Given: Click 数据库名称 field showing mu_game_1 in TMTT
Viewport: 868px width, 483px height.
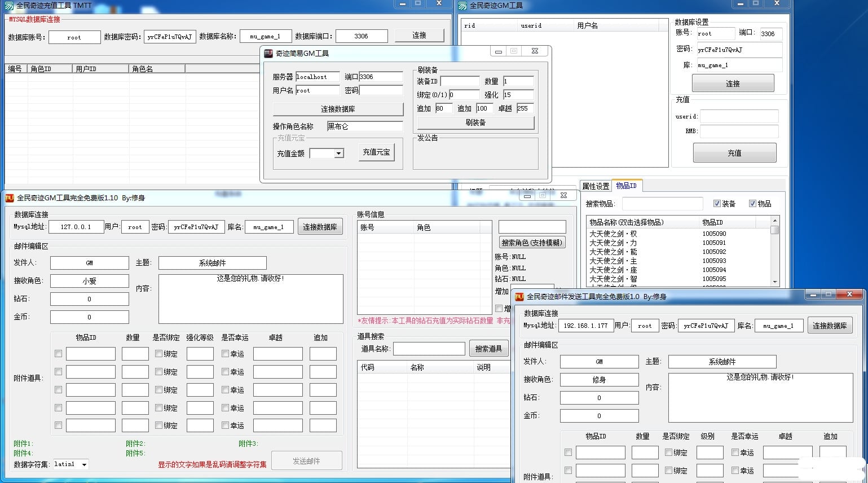Looking at the screenshot, I should [x=266, y=36].
